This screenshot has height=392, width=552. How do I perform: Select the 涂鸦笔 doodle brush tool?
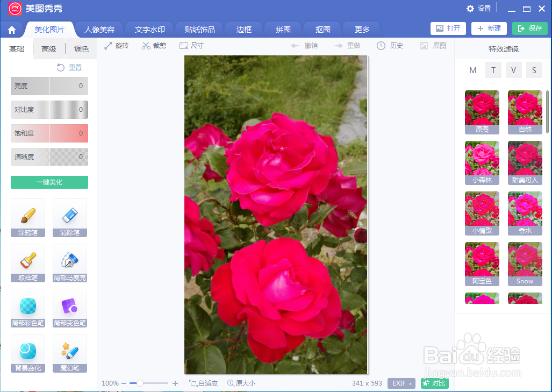tap(28, 218)
